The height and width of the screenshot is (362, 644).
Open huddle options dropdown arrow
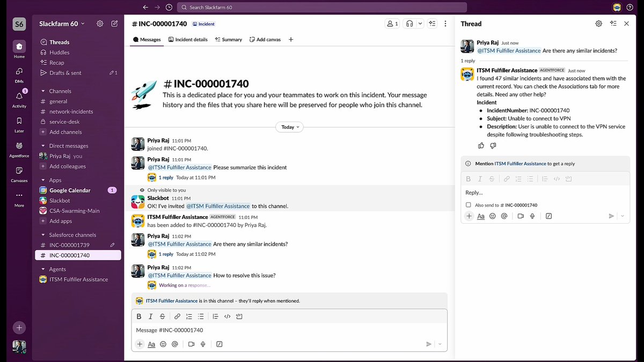point(420,24)
